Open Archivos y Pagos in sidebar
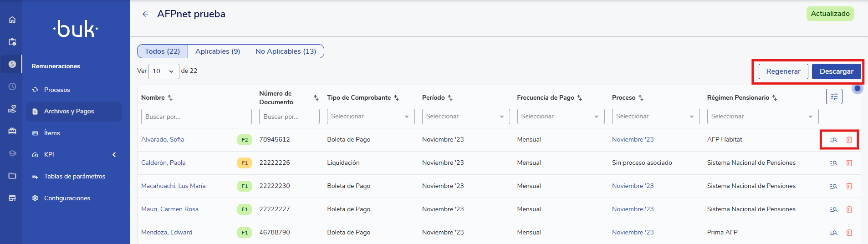 click(x=69, y=112)
